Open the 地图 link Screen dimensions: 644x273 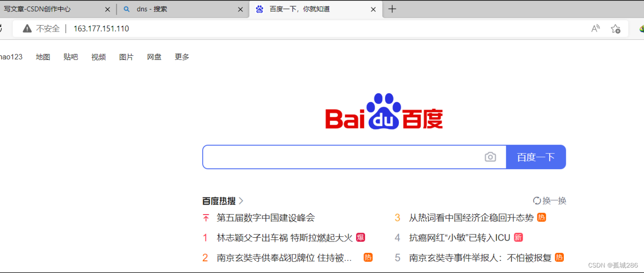point(43,57)
